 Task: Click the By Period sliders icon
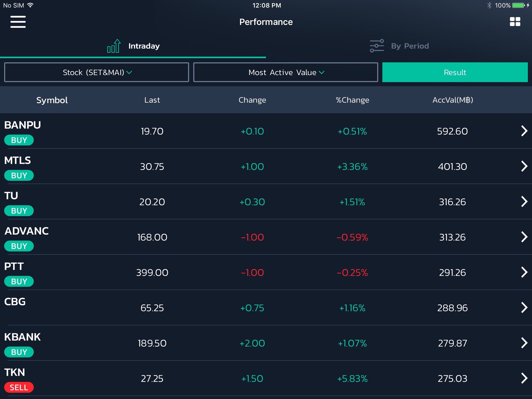click(x=377, y=46)
